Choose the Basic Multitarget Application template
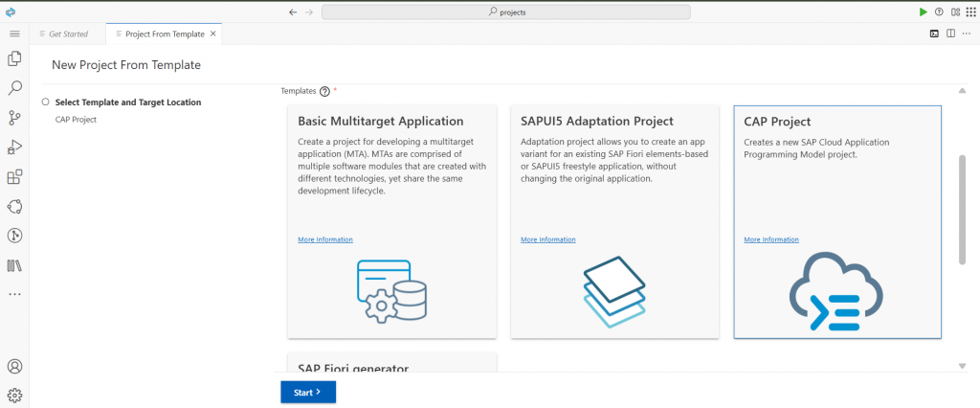The height and width of the screenshot is (408, 980). pos(392,222)
